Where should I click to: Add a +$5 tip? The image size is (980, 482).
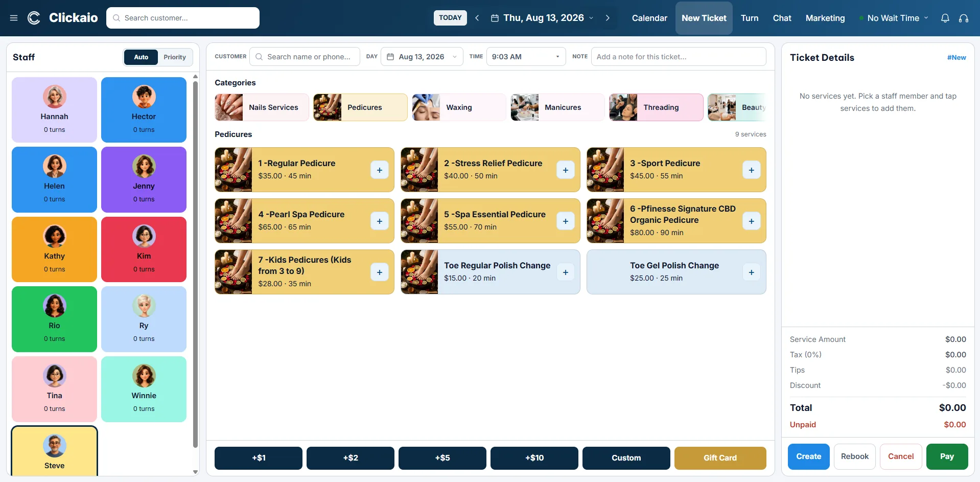point(442,458)
